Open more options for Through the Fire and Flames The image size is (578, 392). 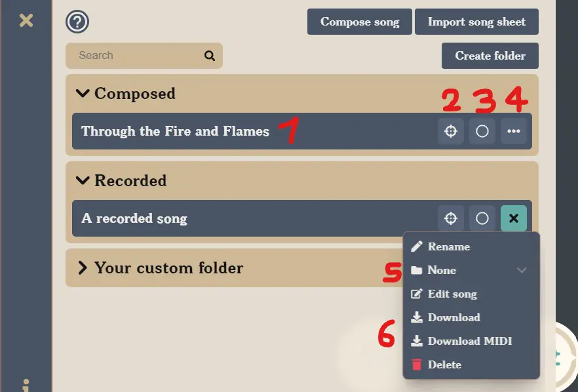click(x=514, y=130)
